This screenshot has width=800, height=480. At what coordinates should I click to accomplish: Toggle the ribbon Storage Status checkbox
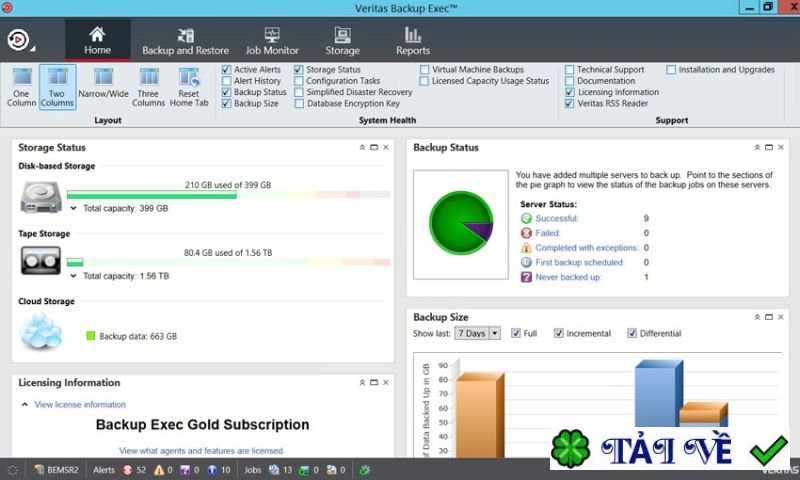pyautogui.click(x=298, y=69)
